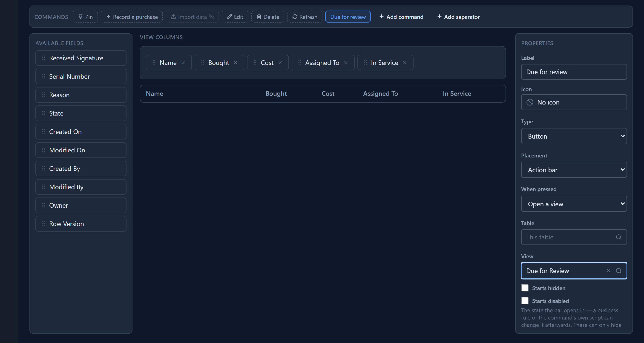Click the In Service column header in preview
Screen dimensions: 644x343
click(457, 93)
